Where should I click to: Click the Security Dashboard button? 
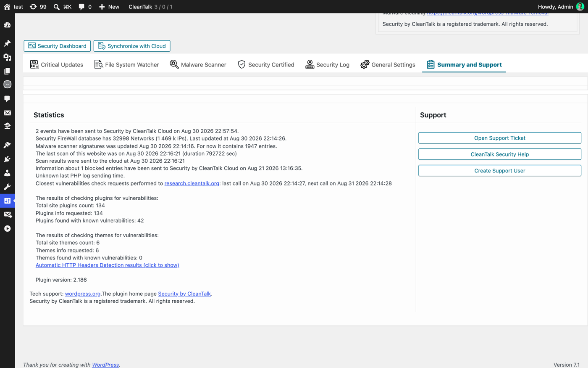pyautogui.click(x=57, y=46)
